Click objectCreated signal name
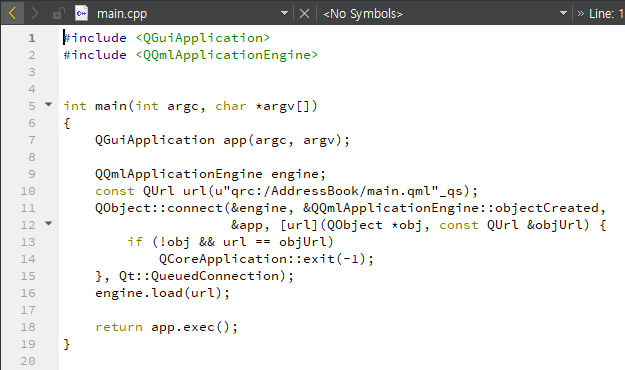Image resolution: width=625 pixels, height=370 pixels. (x=546, y=208)
